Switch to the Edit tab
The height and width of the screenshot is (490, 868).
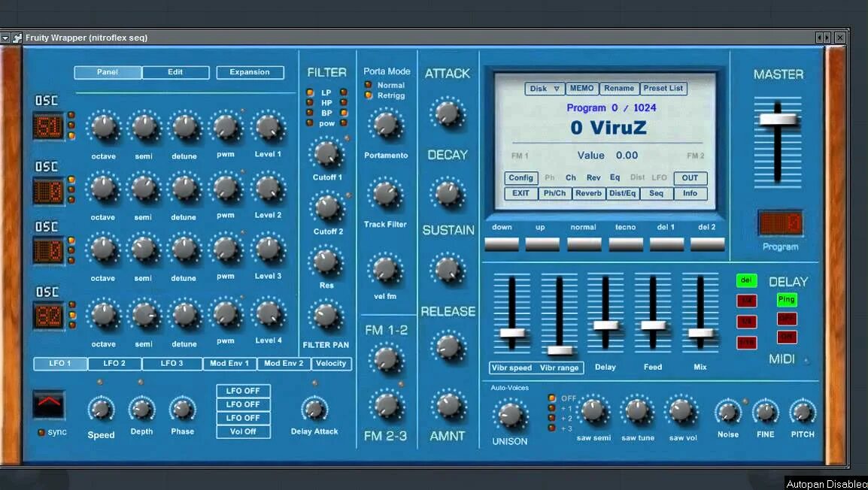pos(175,72)
